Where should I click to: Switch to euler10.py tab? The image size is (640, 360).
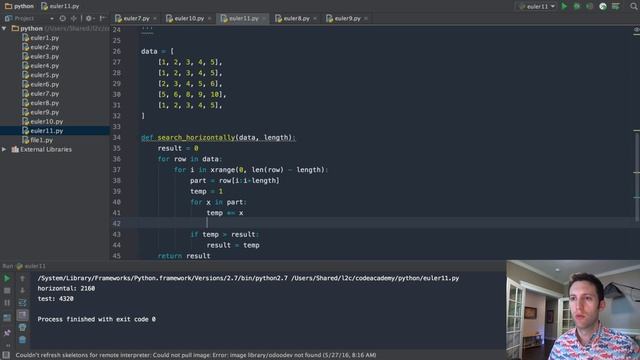189,18
